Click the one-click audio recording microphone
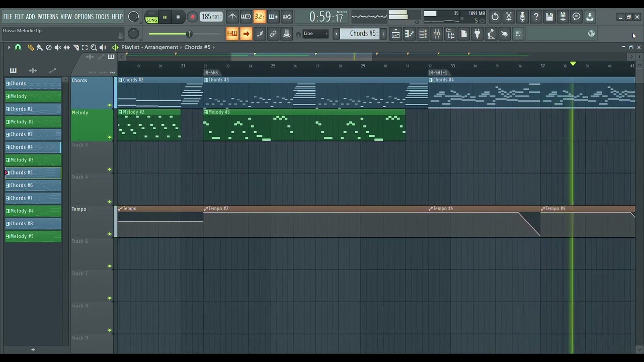644x362 pixels. [522, 17]
